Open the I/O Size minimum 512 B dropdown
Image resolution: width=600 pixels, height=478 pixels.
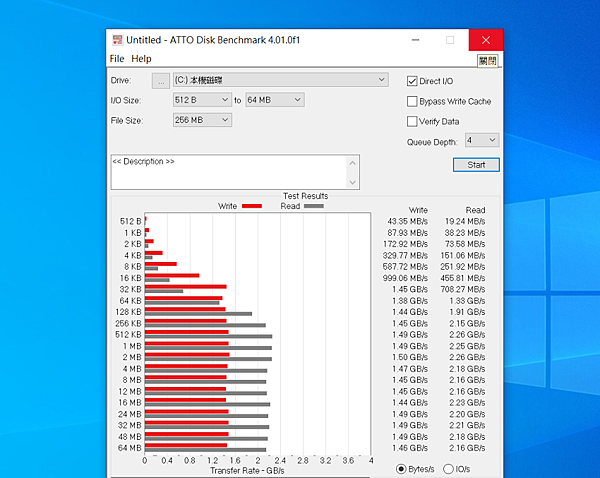[202, 100]
